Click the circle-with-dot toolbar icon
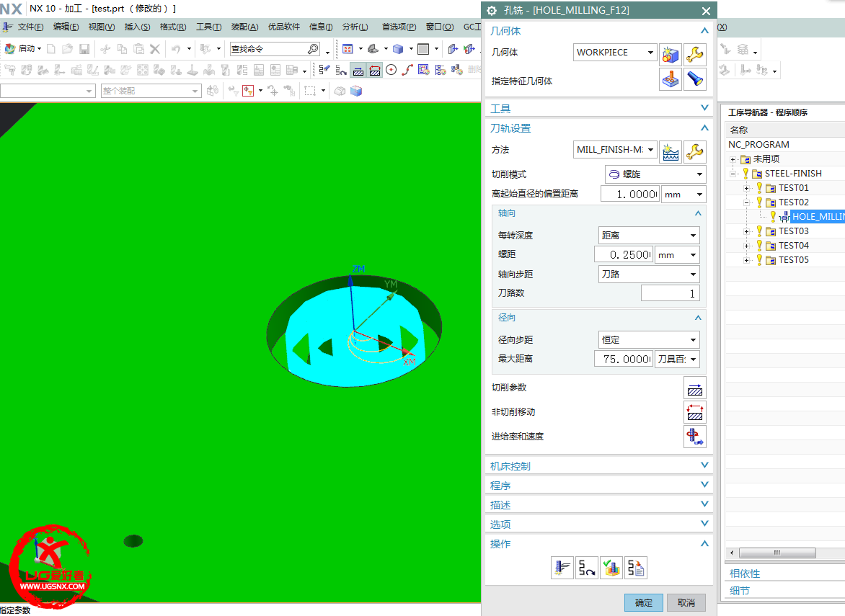 click(391, 69)
